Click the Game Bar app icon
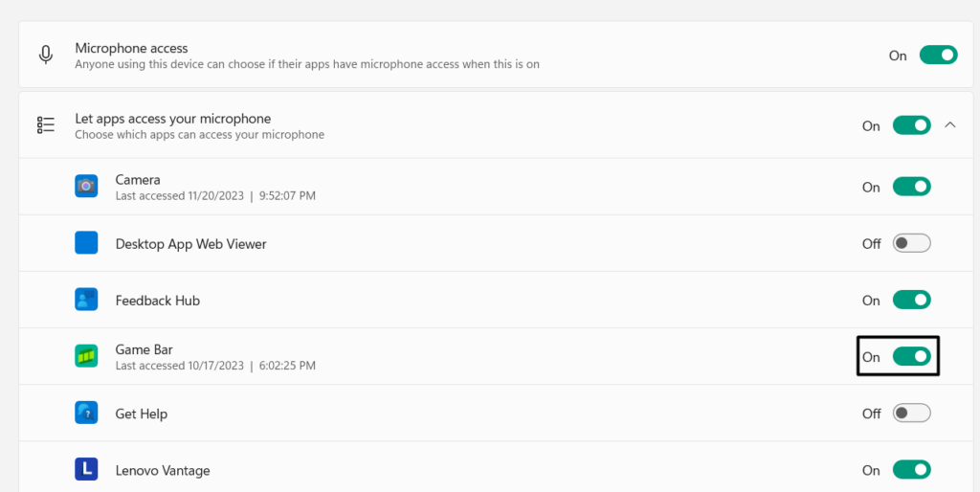The image size is (980, 492). pos(86,356)
